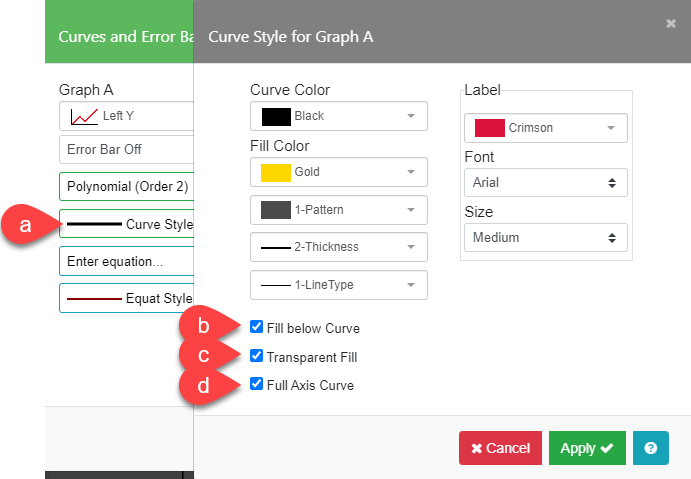Click the Left Y line chart icon
Viewport: 691px width, 479px height.
point(84,116)
